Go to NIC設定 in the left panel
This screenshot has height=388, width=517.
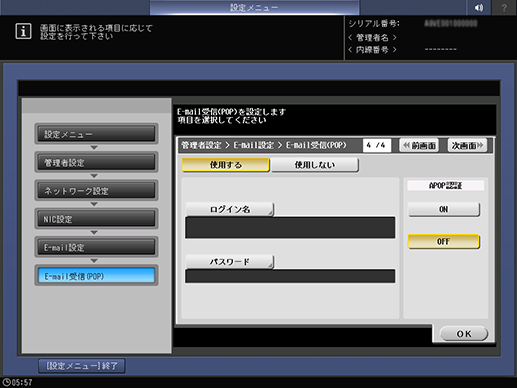pyautogui.click(x=96, y=219)
